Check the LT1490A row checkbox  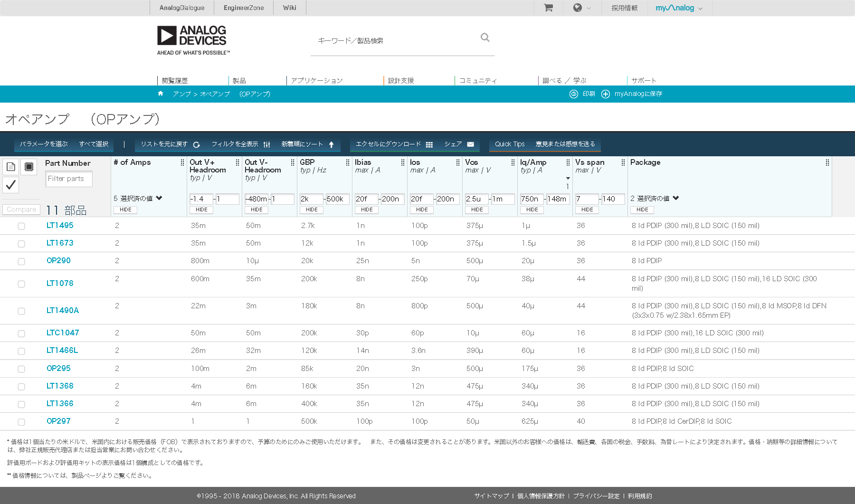(x=21, y=311)
